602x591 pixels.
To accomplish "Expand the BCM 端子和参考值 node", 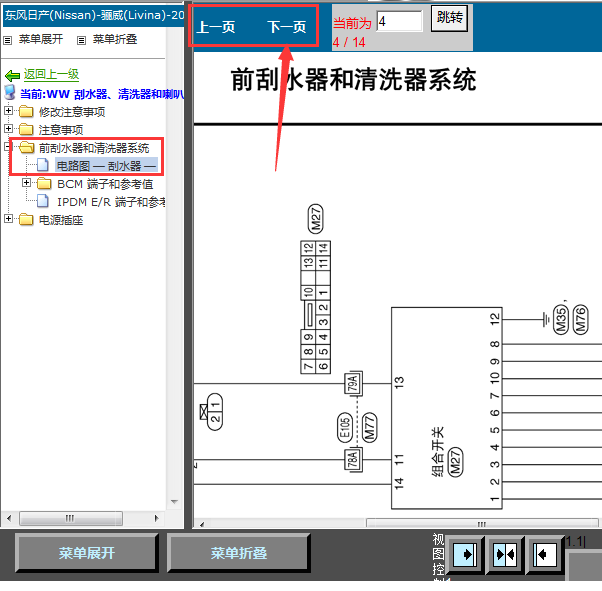I will [x=27, y=183].
